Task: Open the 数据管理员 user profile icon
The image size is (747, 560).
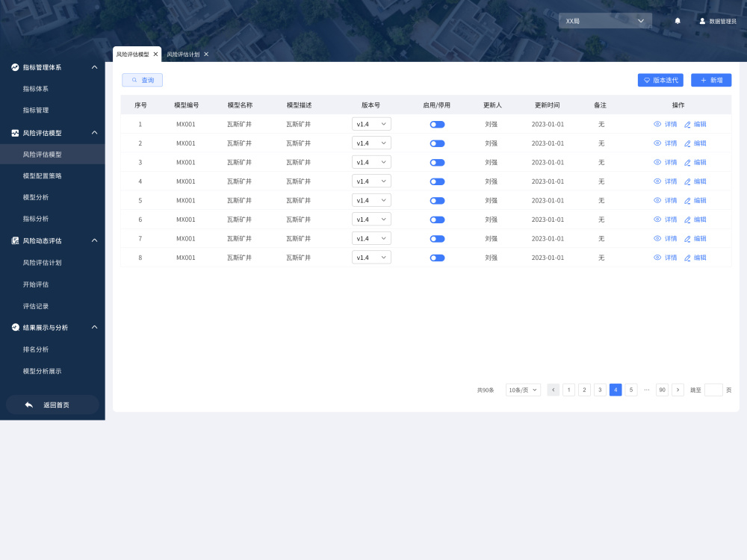Action: pyautogui.click(x=702, y=21)
